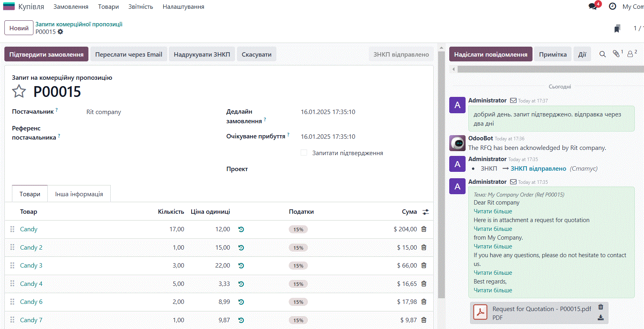Click the Новий button
Image resolution: width=644 pixels, height=329 pixels.
tap(19, 28)
